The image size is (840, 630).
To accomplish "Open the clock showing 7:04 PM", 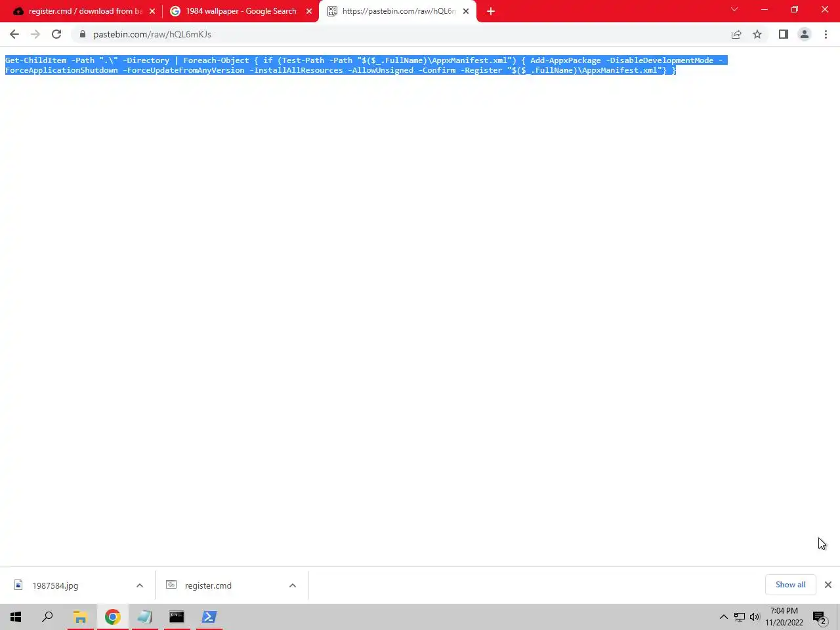I will click(x=784, y=617).
